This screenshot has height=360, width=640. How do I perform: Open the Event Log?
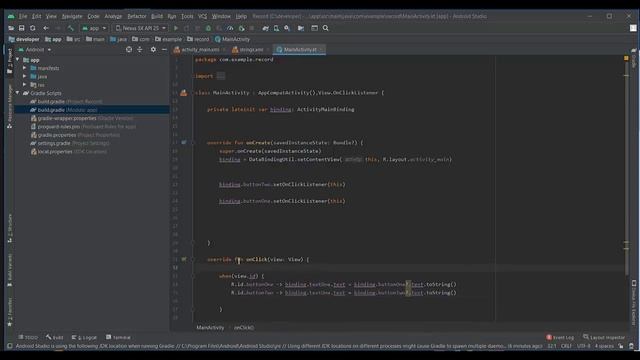pos(560,338)
